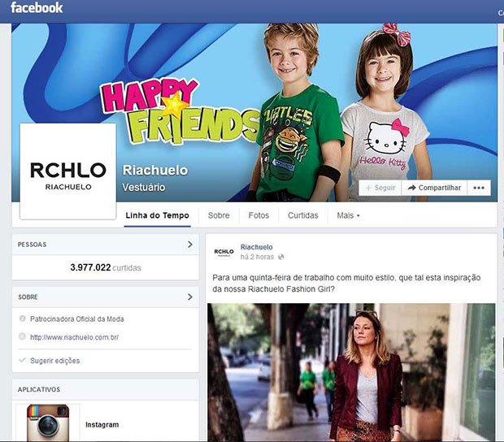Viewport: 504px width, 442px height.
Task: Click the Instagram app label
Action: (x=102, y=425)
